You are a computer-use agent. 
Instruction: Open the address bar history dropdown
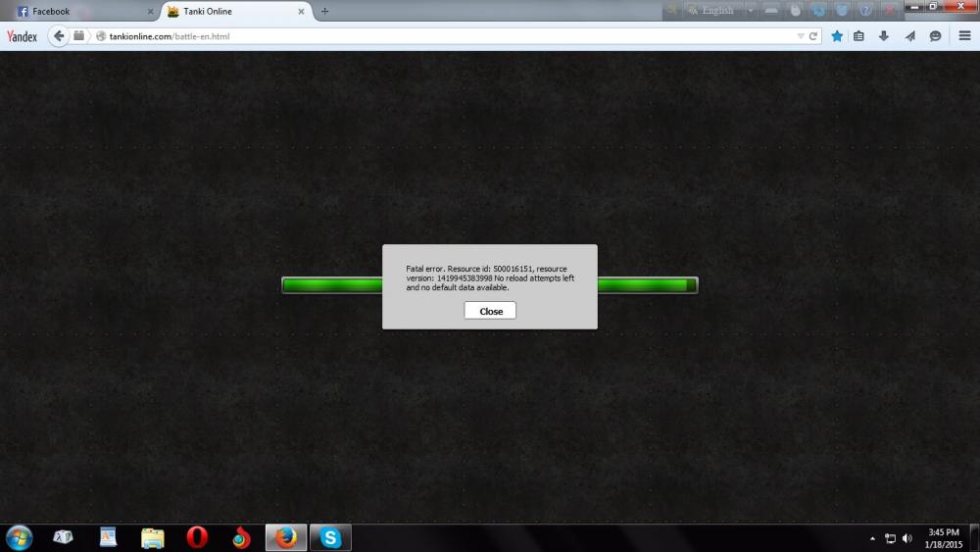(801, 36)
